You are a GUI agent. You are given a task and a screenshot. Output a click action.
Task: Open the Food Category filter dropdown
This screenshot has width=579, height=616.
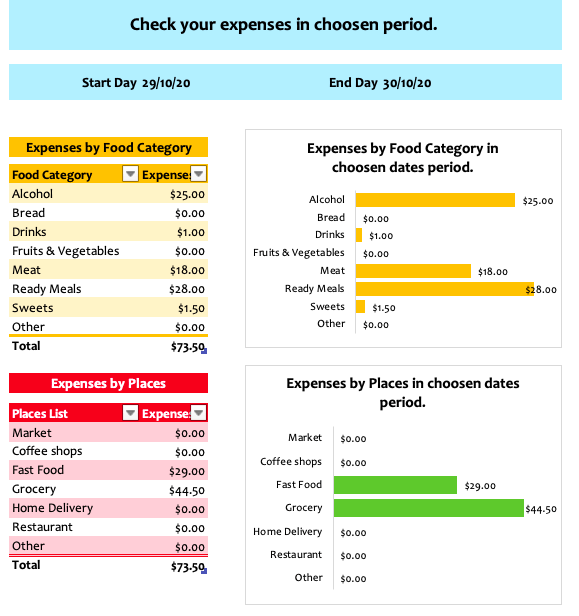click(x=130, y=174)
